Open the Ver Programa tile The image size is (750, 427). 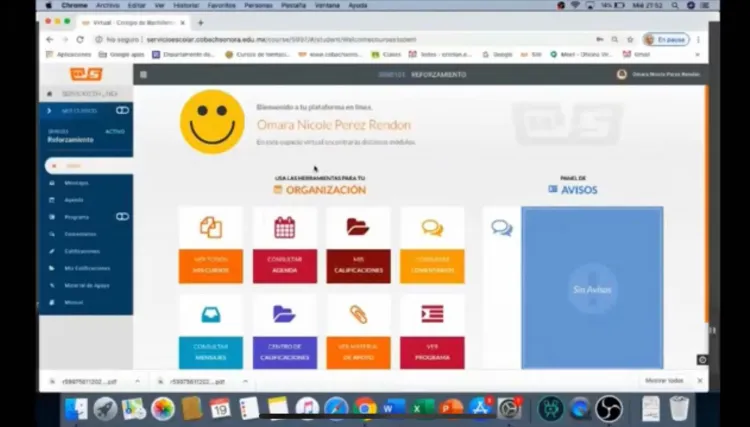[432, 330]
